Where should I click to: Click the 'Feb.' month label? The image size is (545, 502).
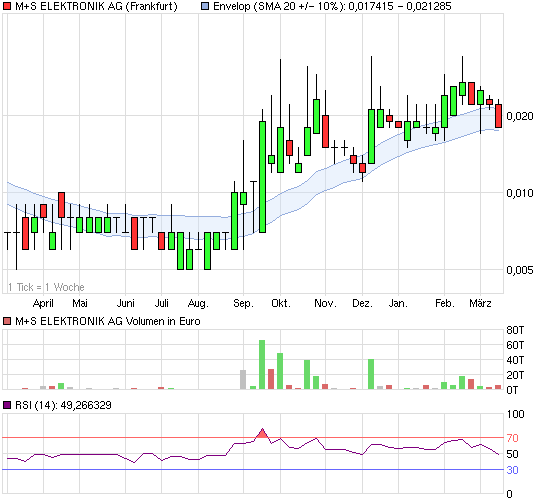[445, 303]
